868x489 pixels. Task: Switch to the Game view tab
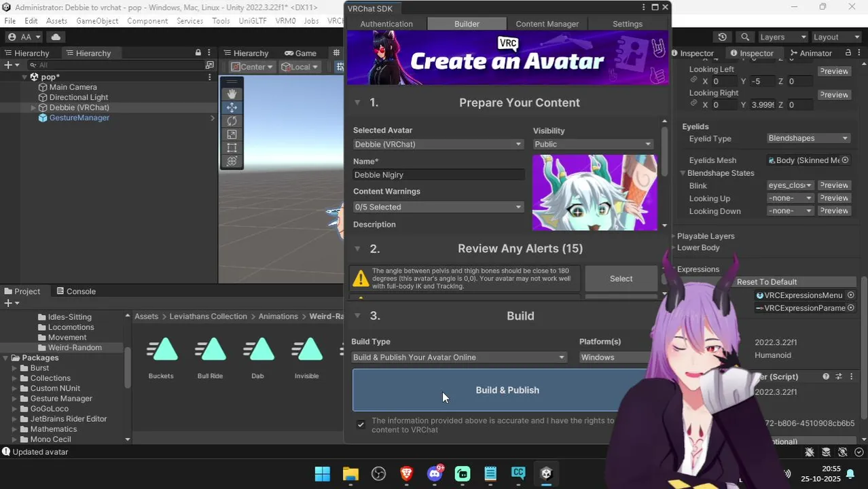(x=300, y=53)
